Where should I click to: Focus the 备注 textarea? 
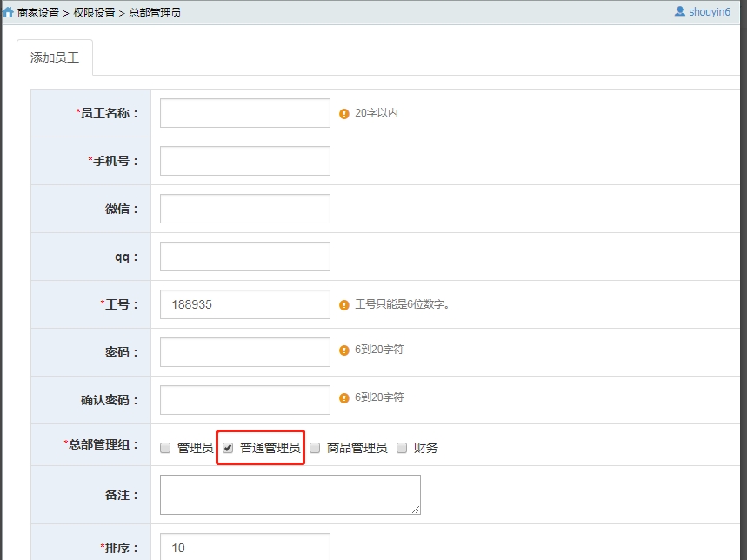(x=290, y=494)
